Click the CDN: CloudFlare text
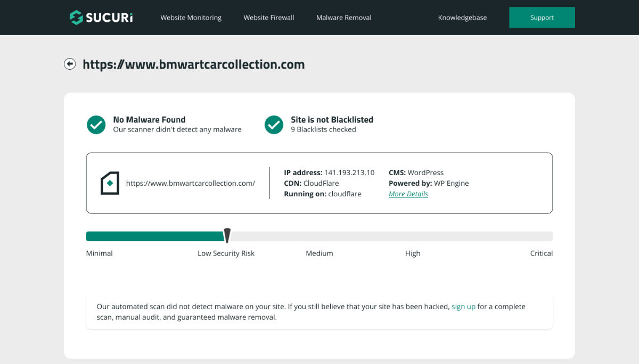This screenshot has height=364, width=639. coord(312,183)
